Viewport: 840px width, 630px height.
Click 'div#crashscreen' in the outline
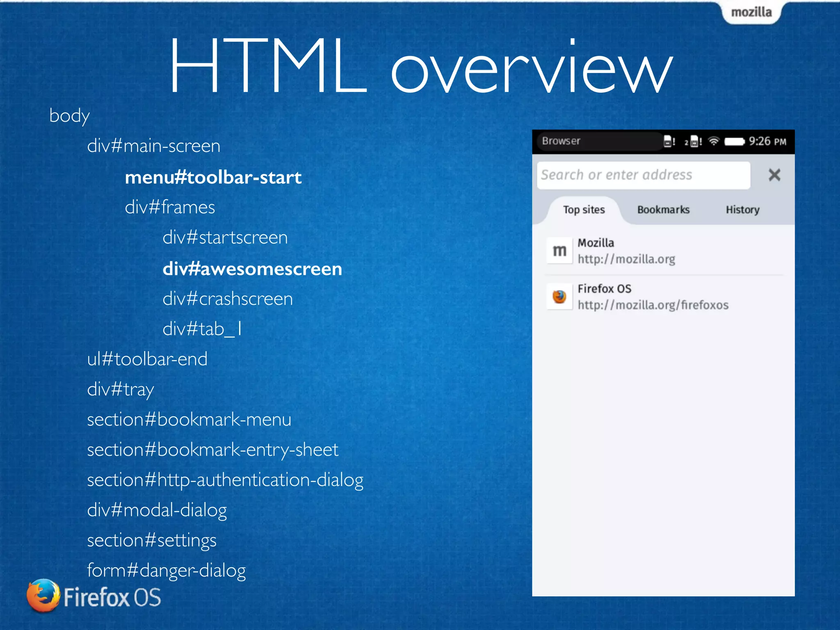click(228, 299)
